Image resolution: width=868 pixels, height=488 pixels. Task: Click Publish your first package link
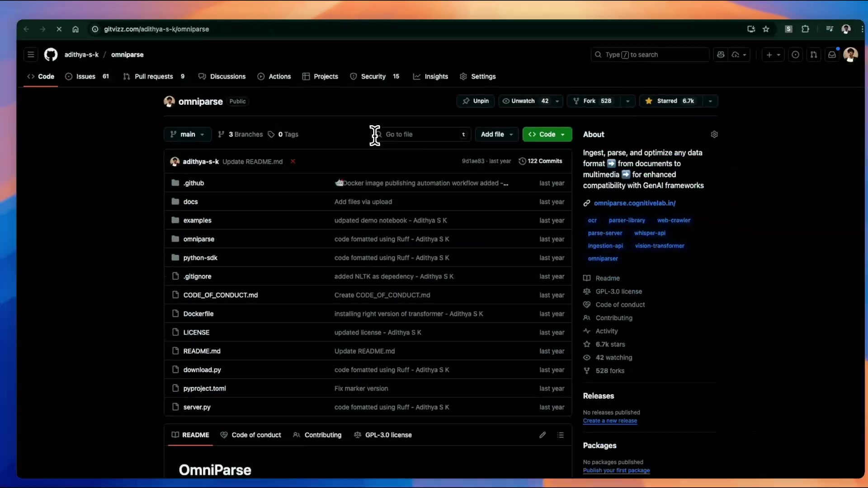(x=616, y=470)
